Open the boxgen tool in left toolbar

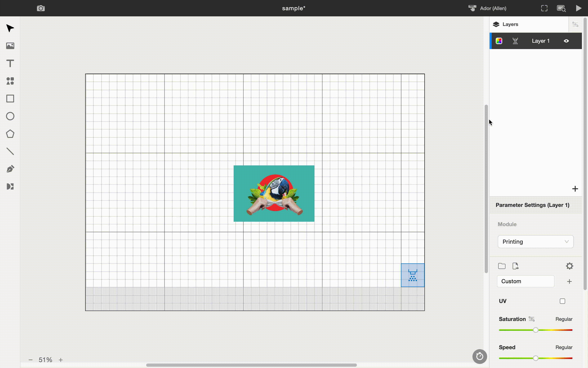[10, 186]
